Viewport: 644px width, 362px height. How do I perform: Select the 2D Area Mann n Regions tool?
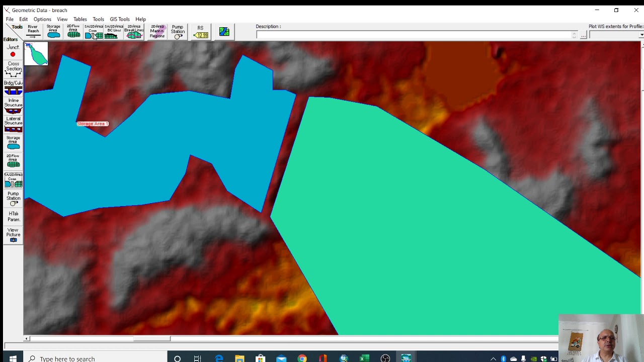157,31
